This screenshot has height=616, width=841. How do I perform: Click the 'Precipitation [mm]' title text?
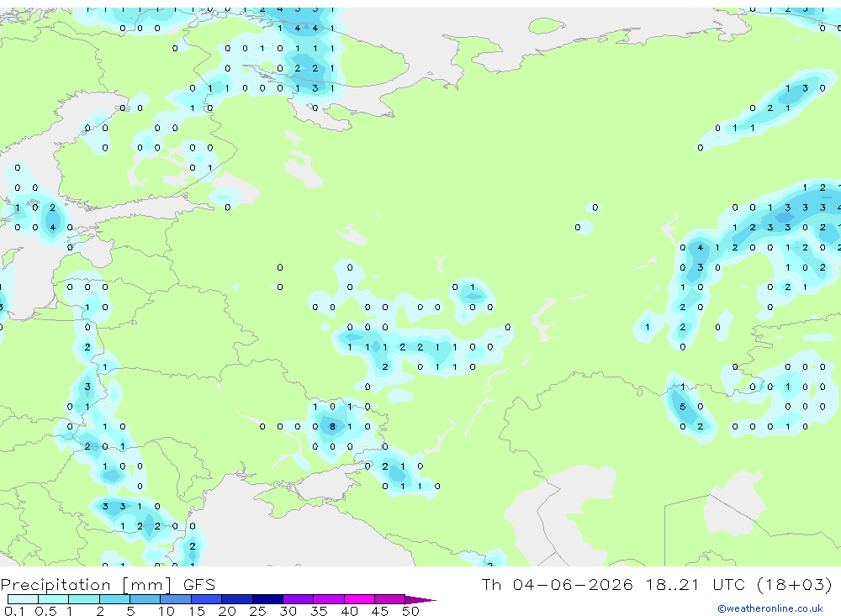pos(86,584)
